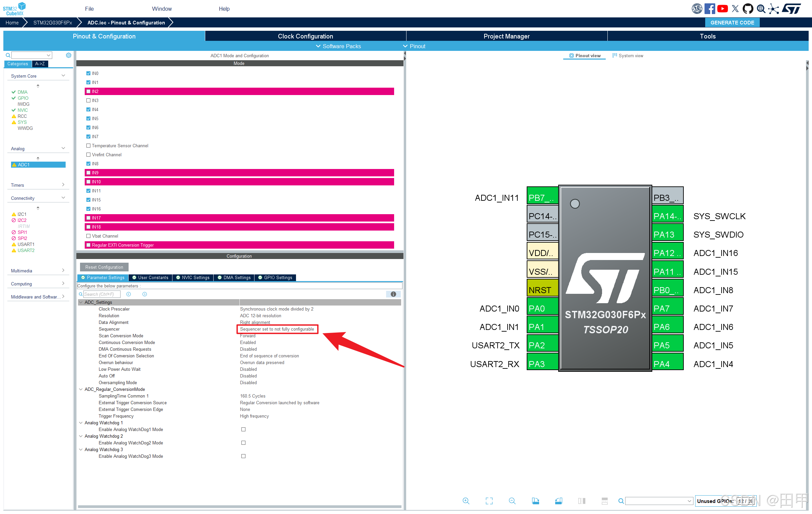Open the peripheral list settings gear

click(x=68, y=55)
